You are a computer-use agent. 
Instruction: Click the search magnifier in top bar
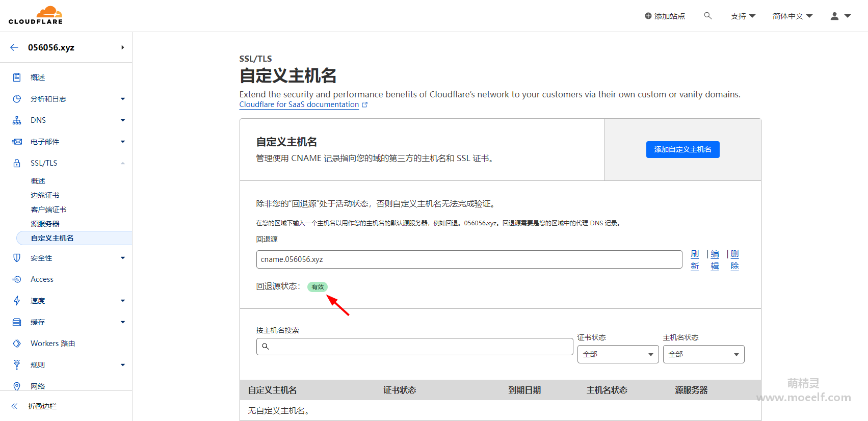tap(707, 16)
